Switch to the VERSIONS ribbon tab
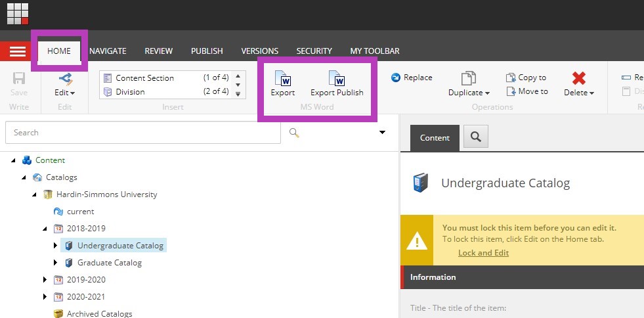 click(259, 51)
